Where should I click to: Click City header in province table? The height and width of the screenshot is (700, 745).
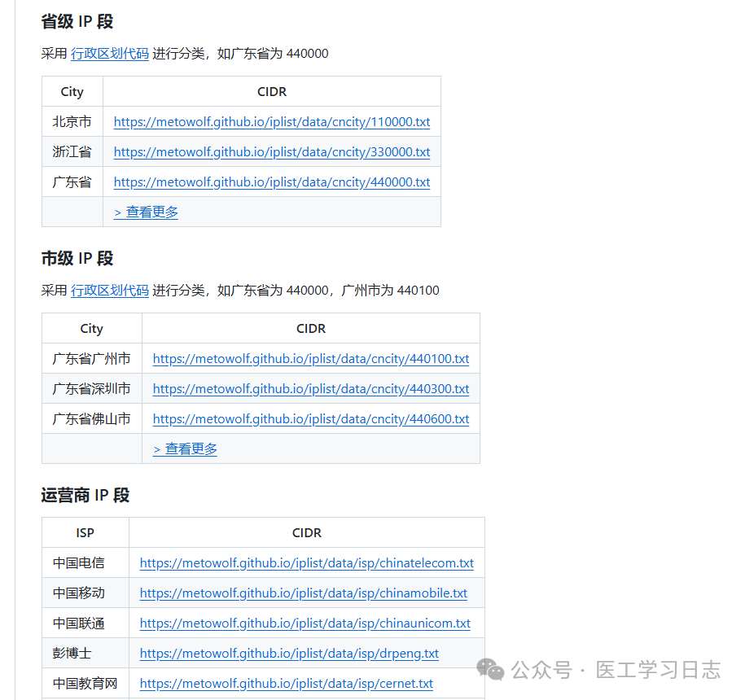coord(72,92)
